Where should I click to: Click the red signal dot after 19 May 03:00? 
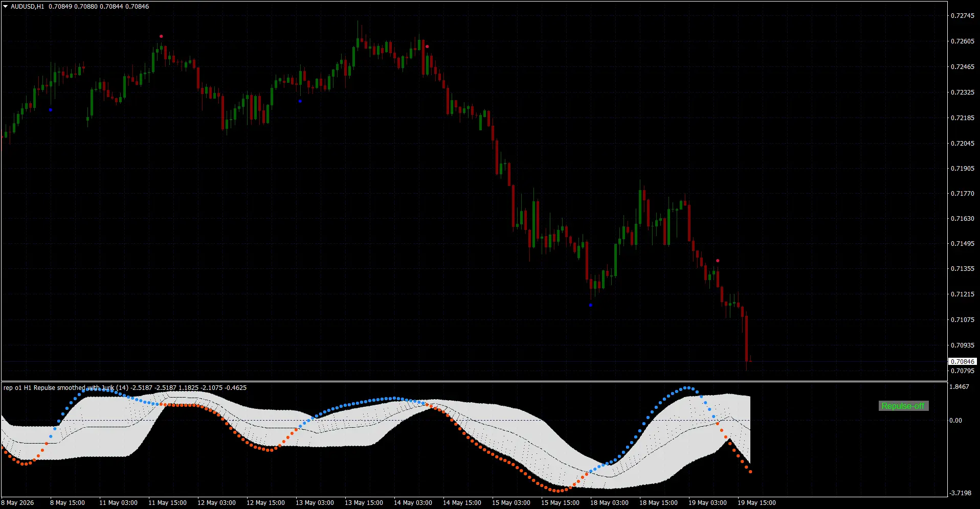pyautogui.click(x=718, y=261)
